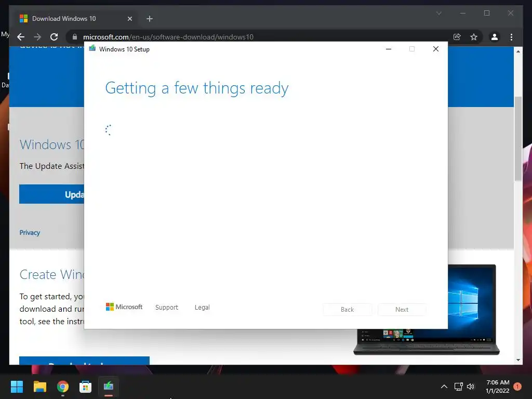The height and width of the screenshot is (399, 532).
Task: Open File Explorer from taskbar
Action: pos(39,387)
